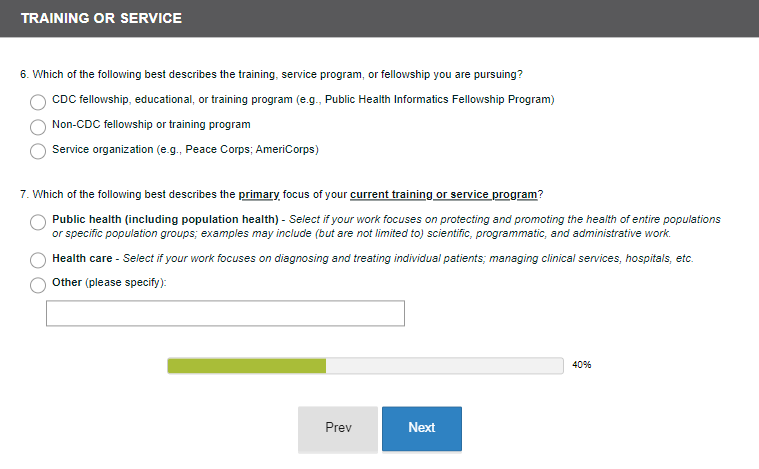Select the CDC fellowship radio button
Image resolution: width=759 pixels, height=469 pixels.
(38, 101)
